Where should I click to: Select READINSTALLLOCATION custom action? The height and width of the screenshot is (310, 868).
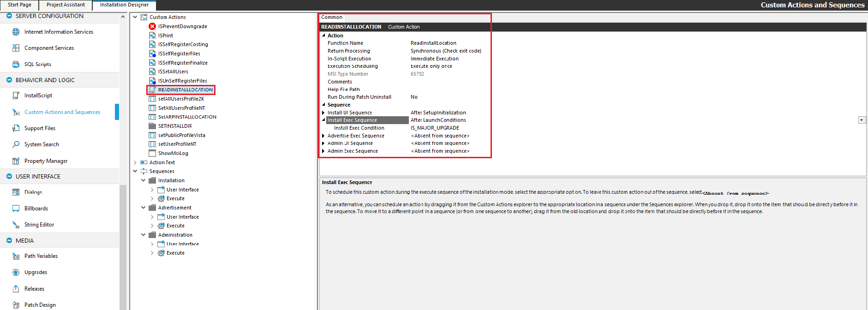click(x=186, y=89)
